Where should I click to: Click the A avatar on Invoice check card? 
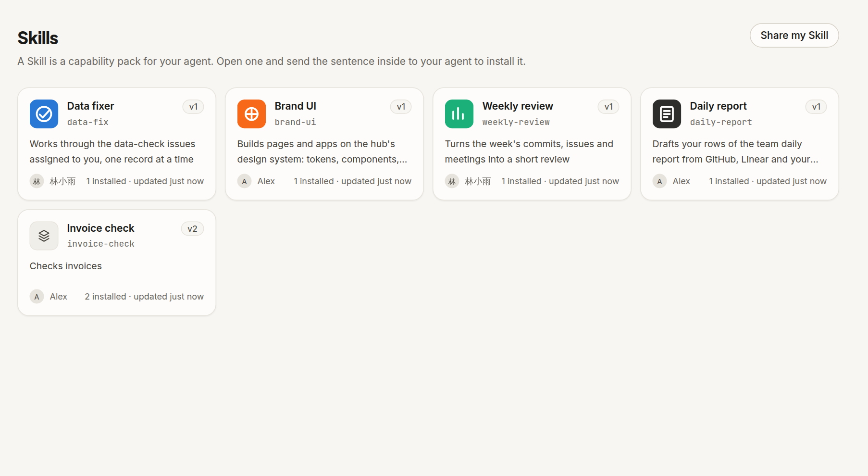click(37, 297)
